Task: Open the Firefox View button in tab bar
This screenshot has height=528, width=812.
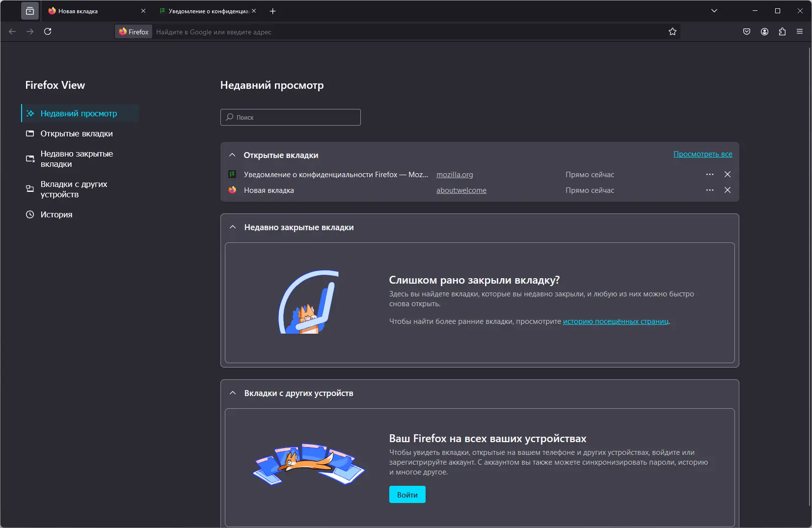Action: tap(30, 11)
